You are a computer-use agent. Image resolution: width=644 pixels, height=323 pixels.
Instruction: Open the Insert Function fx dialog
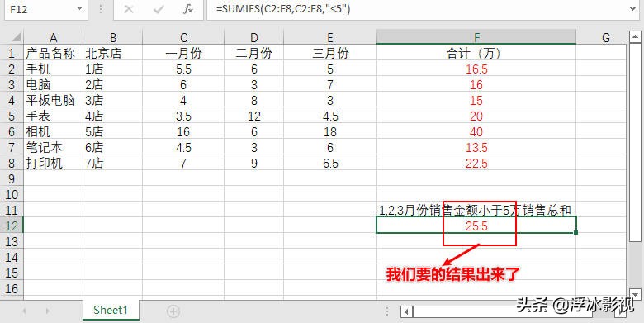click(188, 9)
